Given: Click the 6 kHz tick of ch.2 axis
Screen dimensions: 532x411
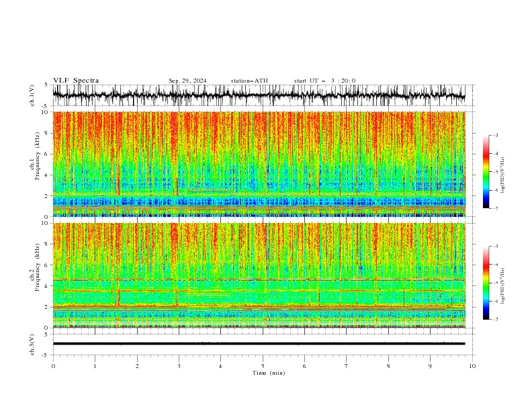Looking at the screenshot, I should (47, 265).
